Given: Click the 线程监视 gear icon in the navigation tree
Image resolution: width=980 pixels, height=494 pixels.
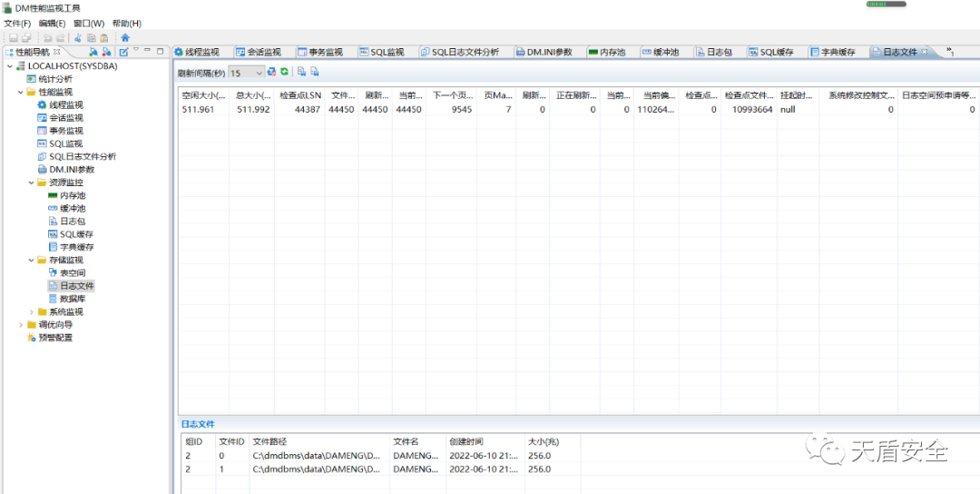Looking at the screenshot, I should [42, 105].
